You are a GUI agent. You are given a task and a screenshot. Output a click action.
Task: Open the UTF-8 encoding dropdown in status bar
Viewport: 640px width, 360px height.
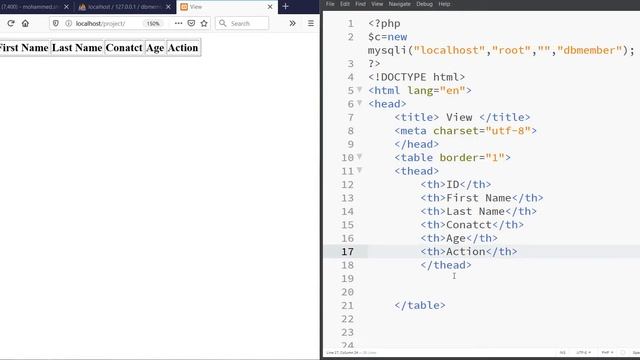click(x=583, y=352)
